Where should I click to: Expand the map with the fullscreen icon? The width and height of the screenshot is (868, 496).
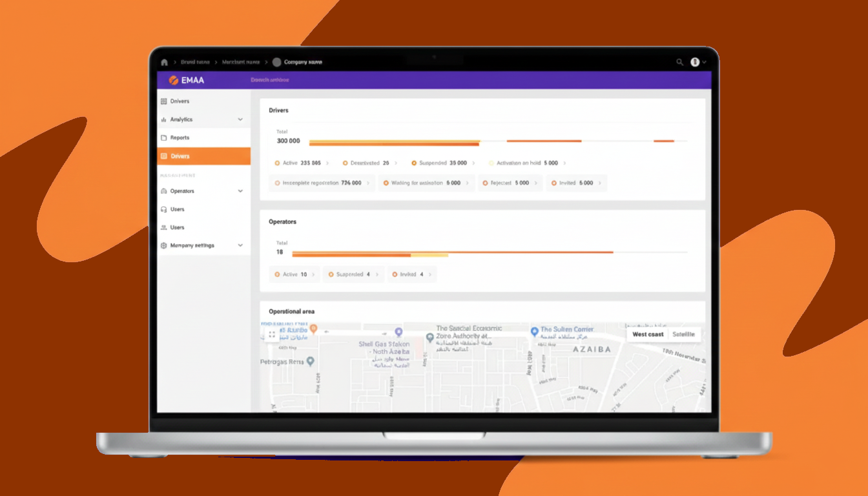(272, 335)
